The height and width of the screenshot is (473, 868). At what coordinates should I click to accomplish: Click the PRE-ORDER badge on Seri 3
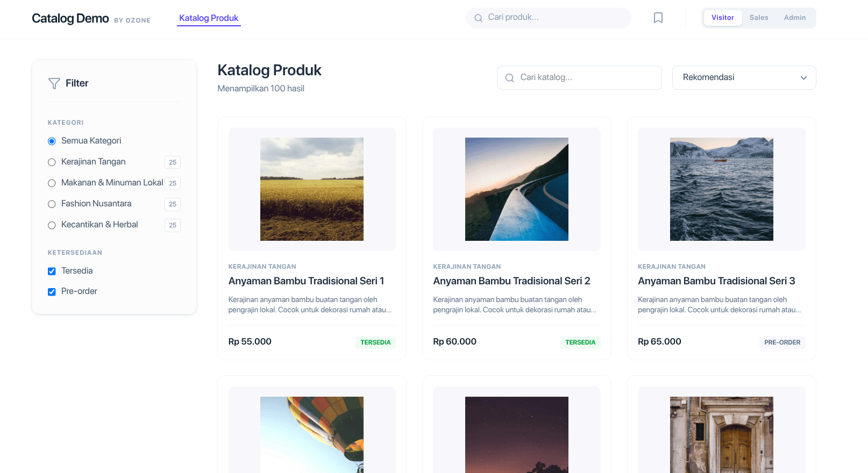click(x=782, y=342)
